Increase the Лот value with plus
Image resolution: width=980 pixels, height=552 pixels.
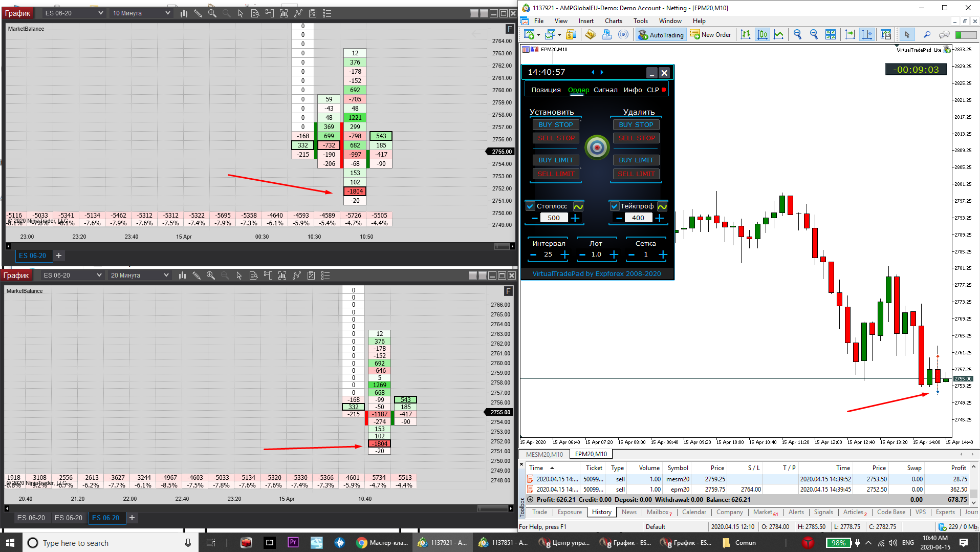coord(614,254)
